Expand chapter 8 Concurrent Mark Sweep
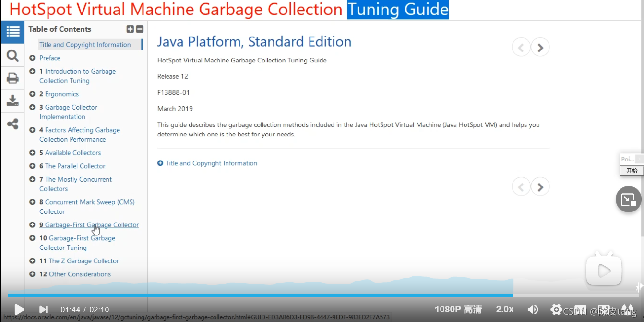The image size is (644, 322). pyautogui.click(x=32, y=202)
